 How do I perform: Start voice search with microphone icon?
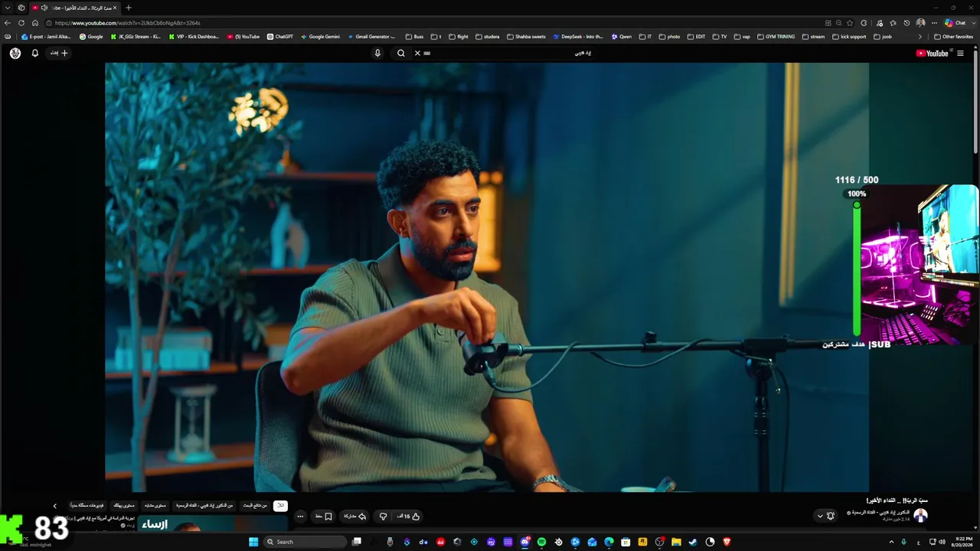point(377,54)
